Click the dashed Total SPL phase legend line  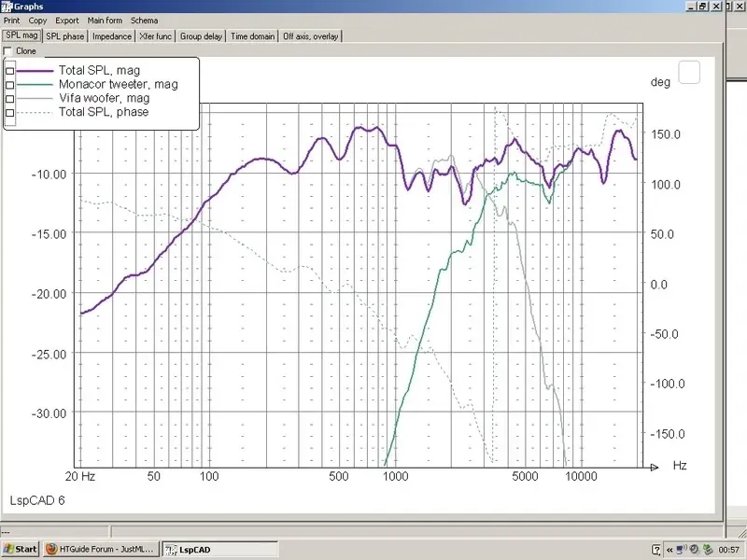click(35, 112)
